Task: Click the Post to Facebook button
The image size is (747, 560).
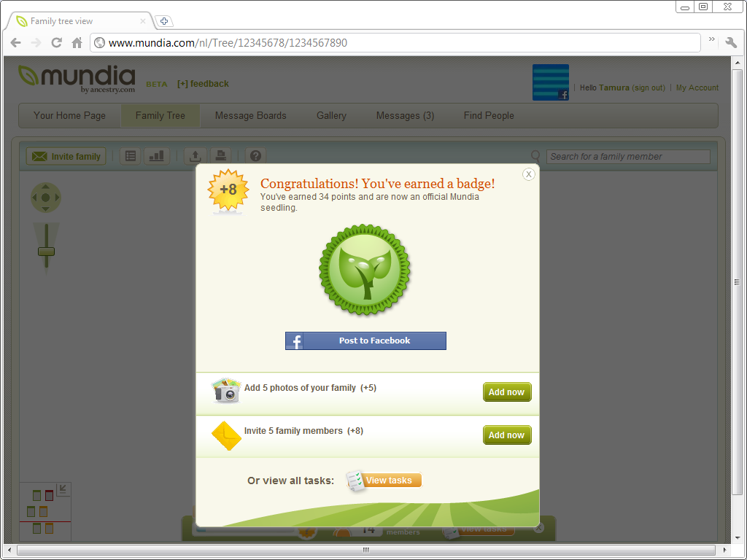Action: pos(365,341)
